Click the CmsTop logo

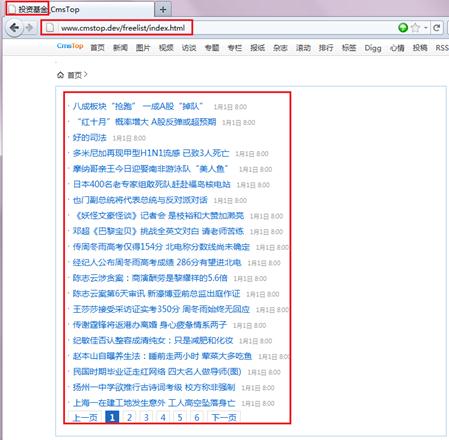(70, 46)
